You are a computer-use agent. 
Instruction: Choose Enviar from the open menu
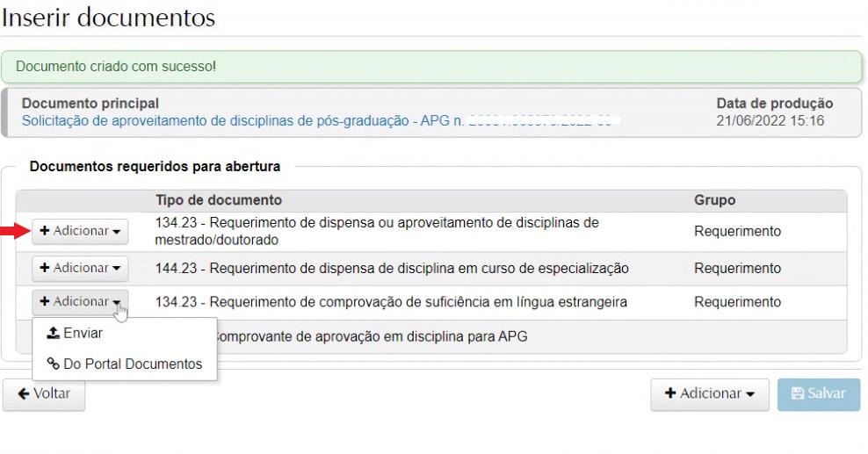(83, 334)
